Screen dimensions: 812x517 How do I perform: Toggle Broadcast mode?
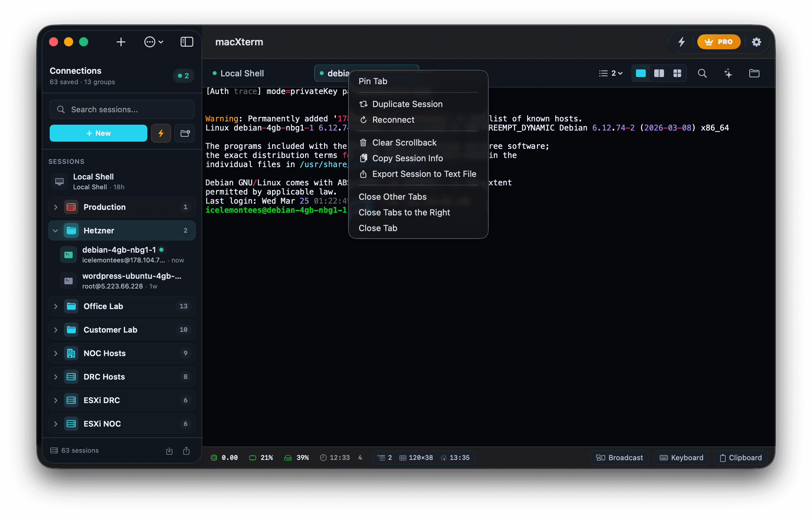(619, 458)
